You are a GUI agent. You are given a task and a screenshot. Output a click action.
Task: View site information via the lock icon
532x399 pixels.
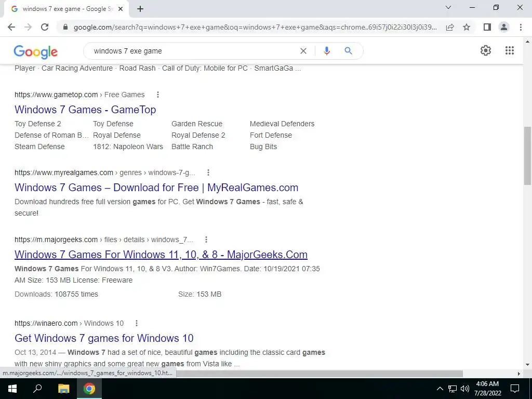pyautogui.click(x=65, y=27)
